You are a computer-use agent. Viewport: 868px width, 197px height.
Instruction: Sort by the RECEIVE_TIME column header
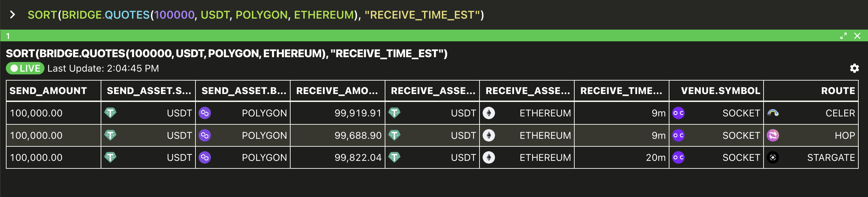coord(622,91)
